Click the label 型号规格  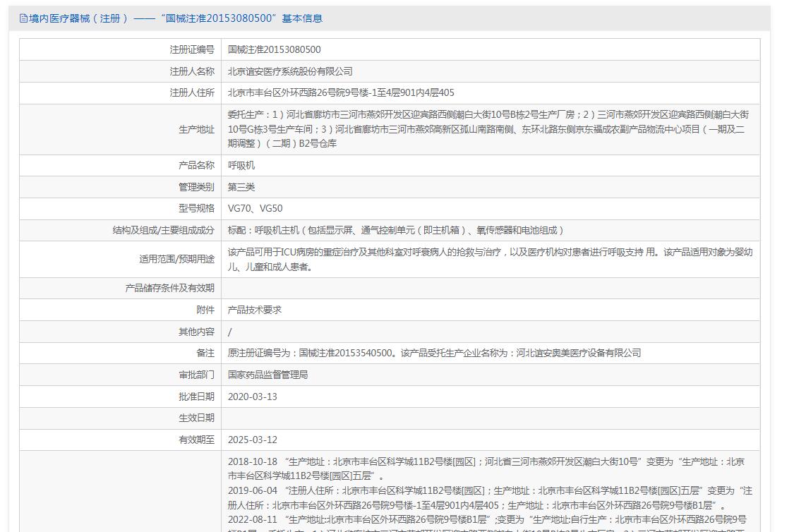(196, 209)
